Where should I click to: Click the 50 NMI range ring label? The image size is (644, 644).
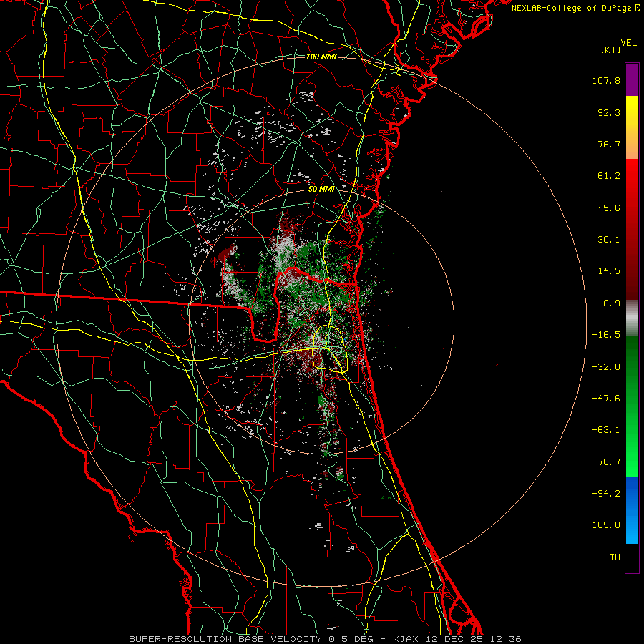coord(321,190)
